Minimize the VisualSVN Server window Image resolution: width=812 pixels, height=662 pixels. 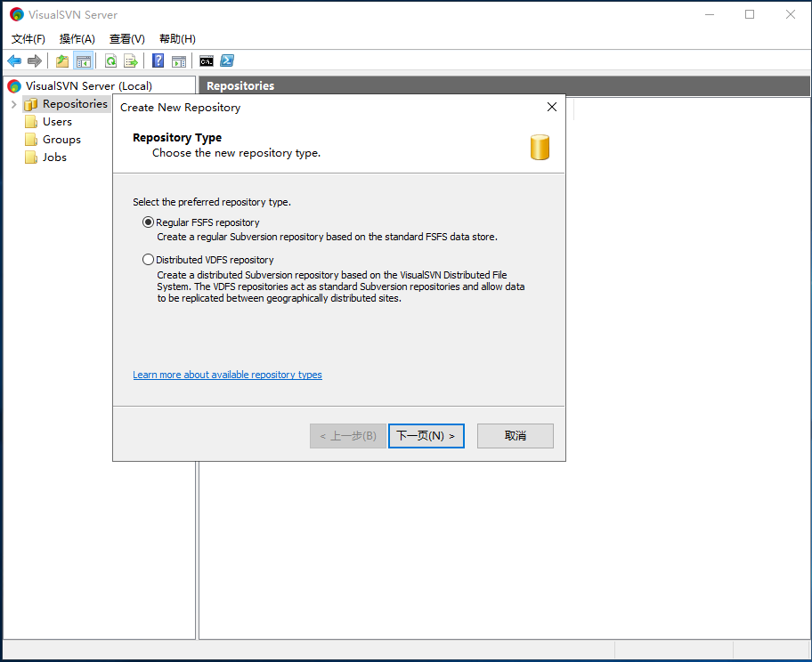pos(710,14)
